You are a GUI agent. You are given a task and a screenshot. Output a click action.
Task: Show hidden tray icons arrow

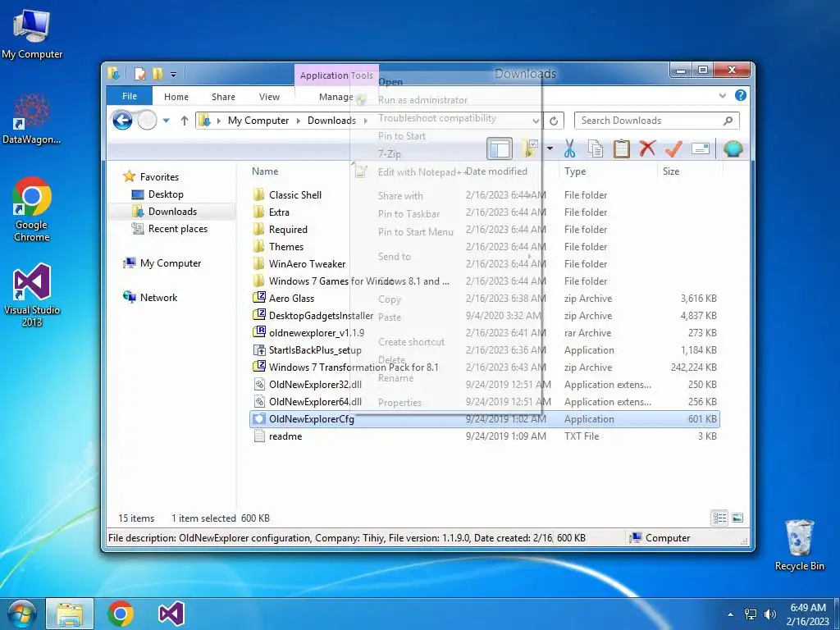pos(730,614)
